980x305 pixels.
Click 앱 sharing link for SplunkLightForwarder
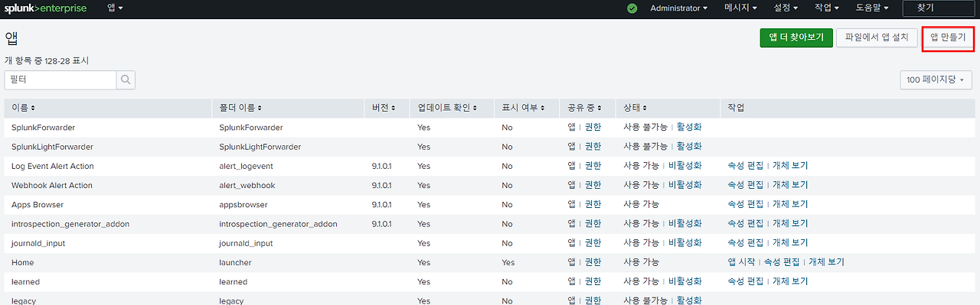click(571, 146)
